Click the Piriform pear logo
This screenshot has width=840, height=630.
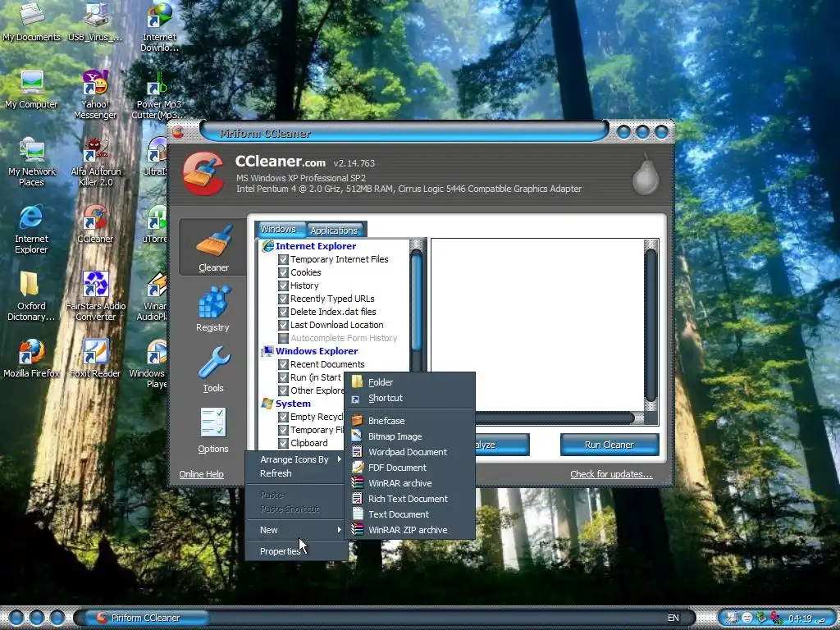click(x=646, y=176)
